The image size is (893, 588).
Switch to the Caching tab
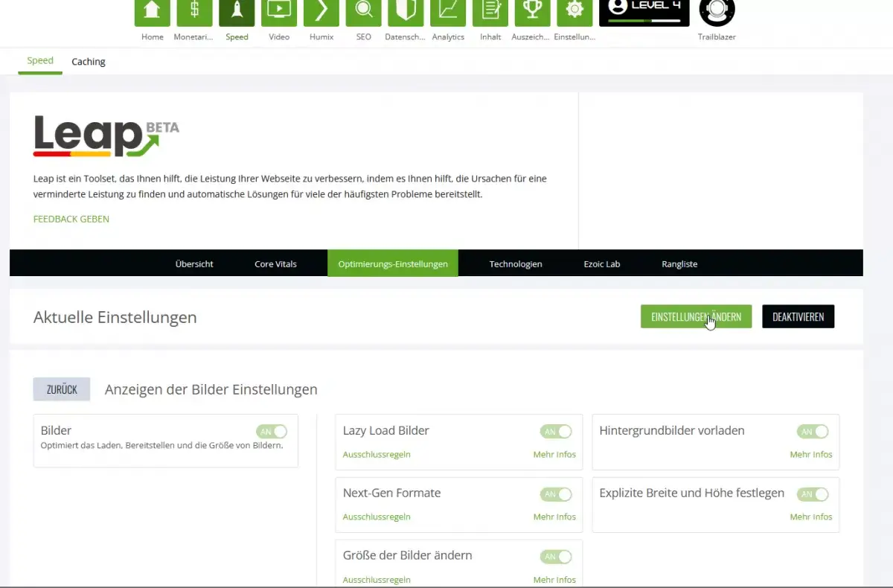(89, 62)
